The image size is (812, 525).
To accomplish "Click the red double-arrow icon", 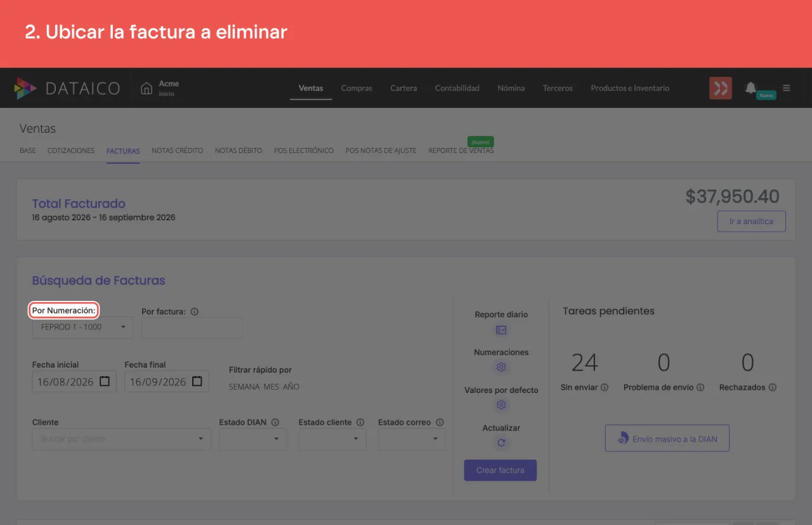I will click(721, 88).
